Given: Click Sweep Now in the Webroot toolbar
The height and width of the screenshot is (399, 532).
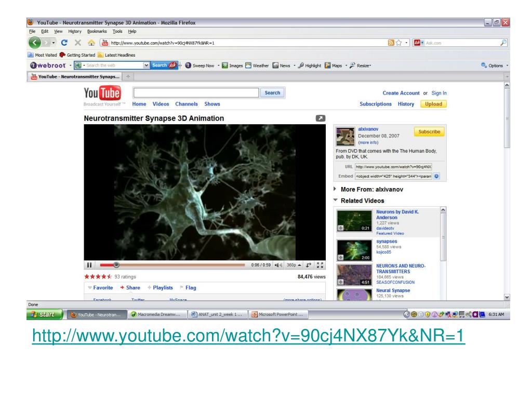Looking at the screenshot, I should point(200,65).
